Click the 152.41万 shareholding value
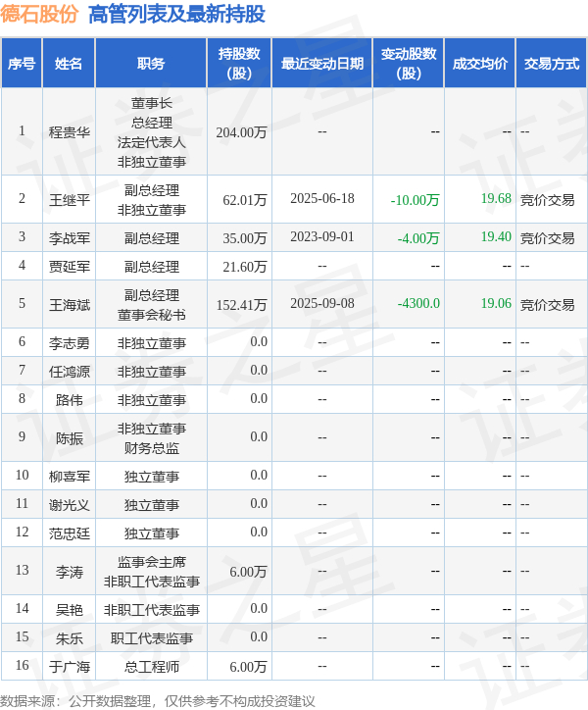Screen dimensions: 588x710 coord(241,305)
